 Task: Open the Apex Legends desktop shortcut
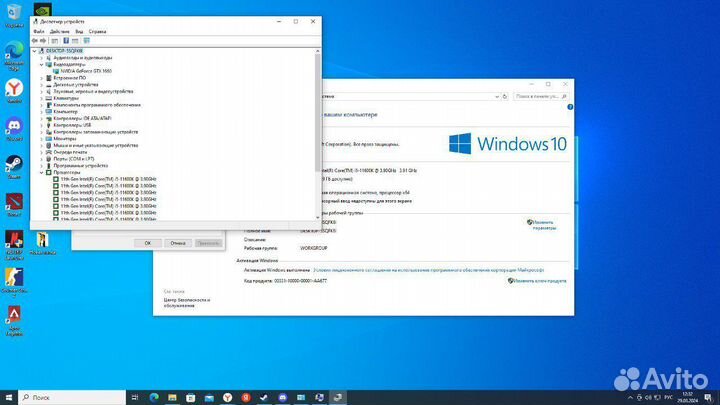[14, 321]
